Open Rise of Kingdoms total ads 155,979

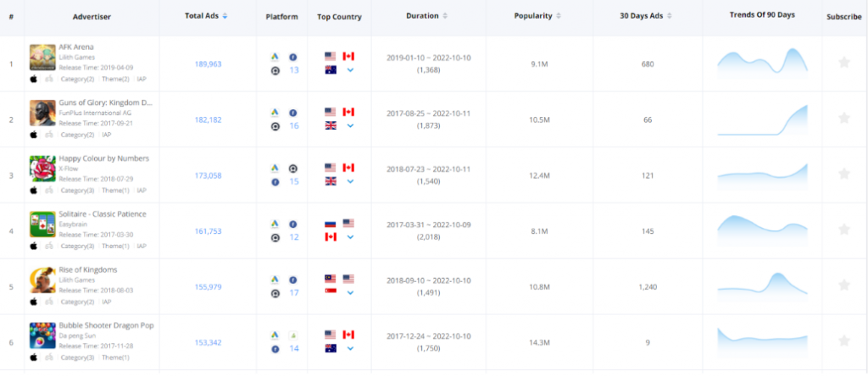pos(209,286)
